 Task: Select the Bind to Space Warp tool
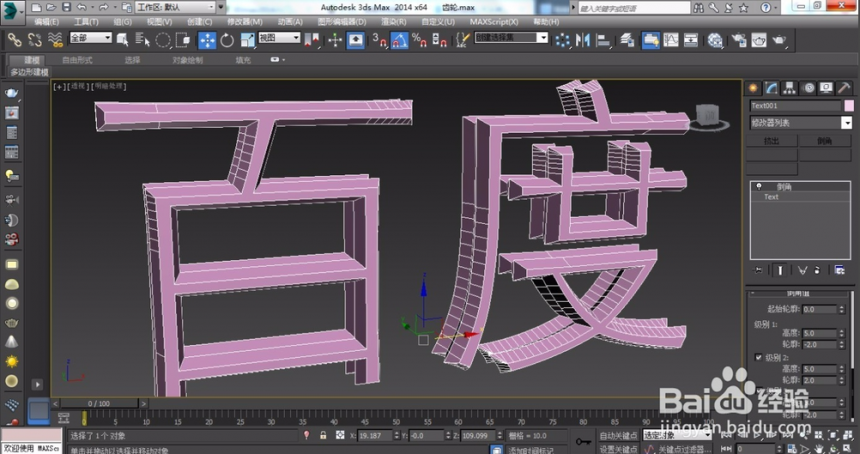(55, 40)
